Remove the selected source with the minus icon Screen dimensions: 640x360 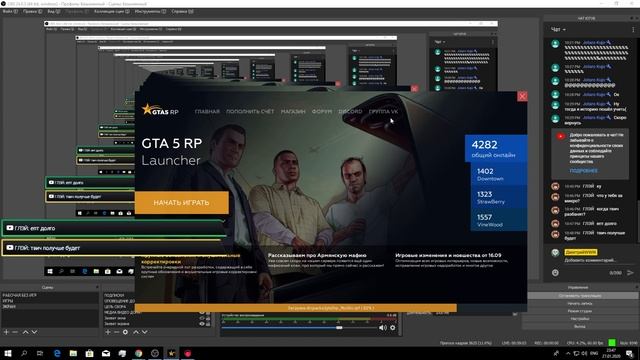coord(116,332)
